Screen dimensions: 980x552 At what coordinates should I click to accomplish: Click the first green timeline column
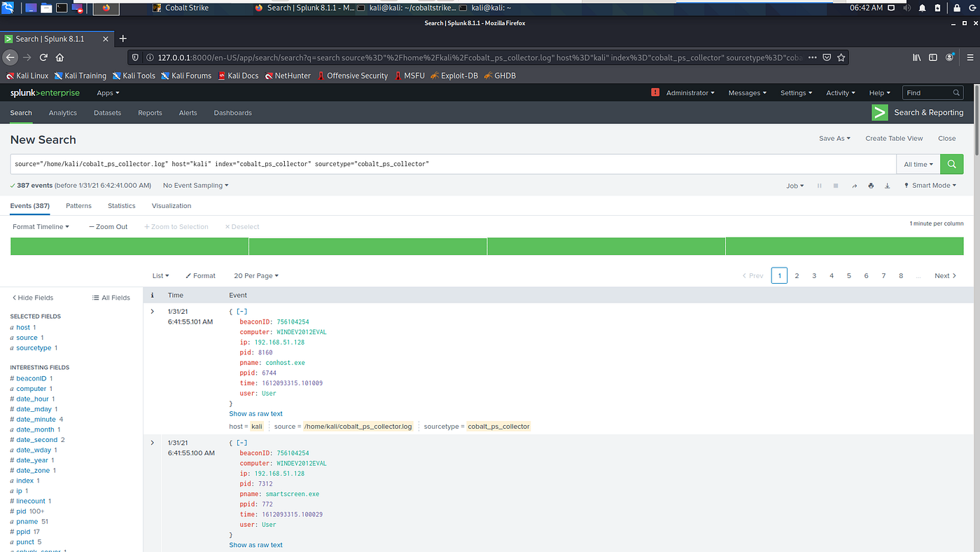pyautogui.click(x=129, y=247)
